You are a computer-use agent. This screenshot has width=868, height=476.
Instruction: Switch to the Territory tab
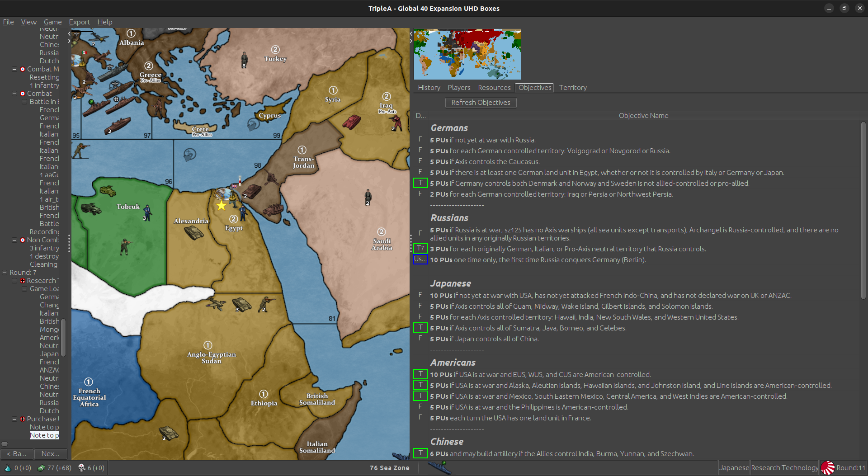573,88
